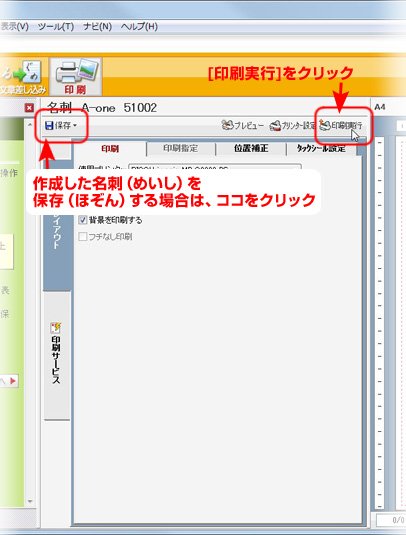Screen dimensions: 406x535
Task: Click the 文章差し込み icon in ribbon
Action: 23,77
